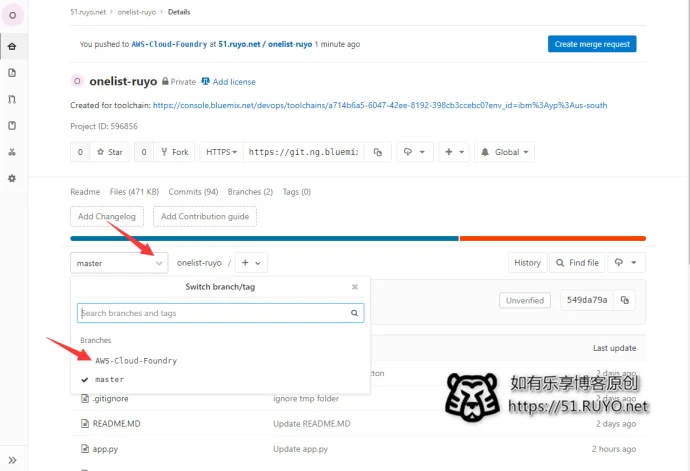Open the bluemix toolchain URL link
Screen dimensions: 690x471
pos(380,105)
